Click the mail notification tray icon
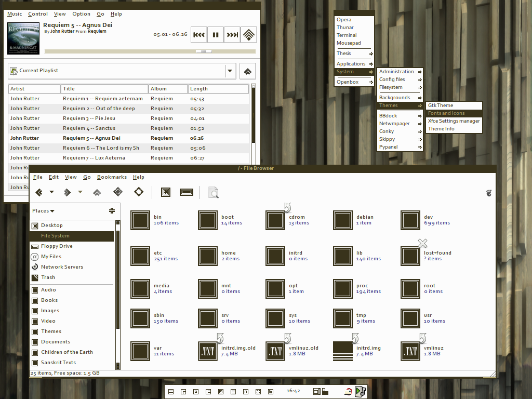The image size is (532, 399). tap(348, 392)
